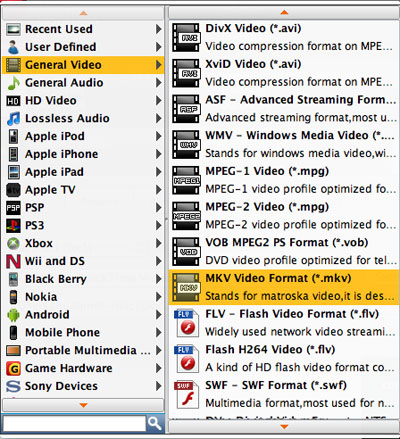400x439 pixels.
Task: Click the Nokia phone icon
Action: 13,297
